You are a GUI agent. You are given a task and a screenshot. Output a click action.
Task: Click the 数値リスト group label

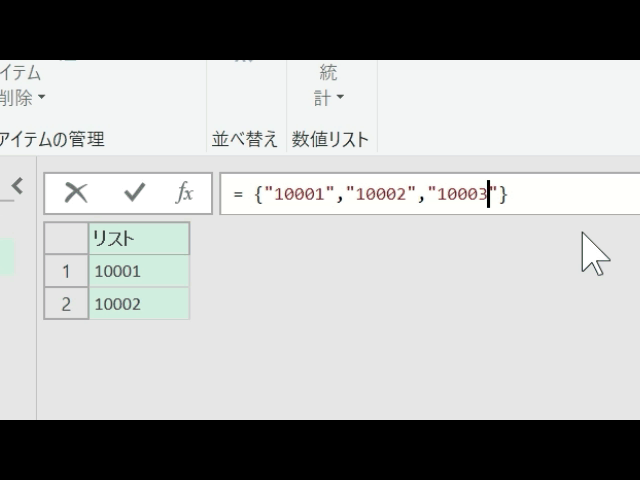(330, 139)
